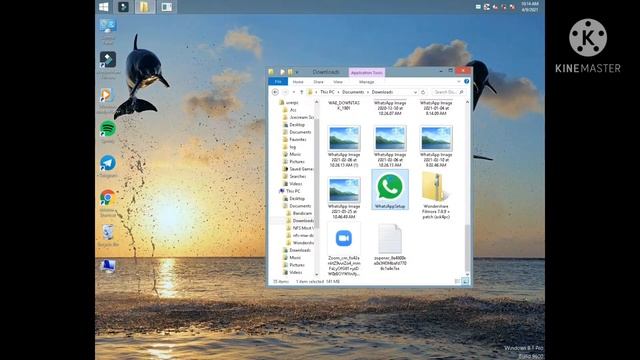Open File Explorer in the taskbar
Image resolution: width=640 pixels, height=360 pixels.
(x=144, y=7)
